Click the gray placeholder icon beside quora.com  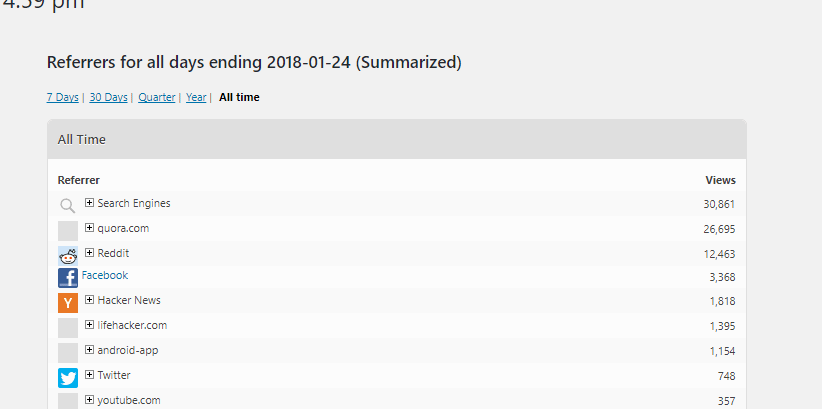tap(68, 231)
